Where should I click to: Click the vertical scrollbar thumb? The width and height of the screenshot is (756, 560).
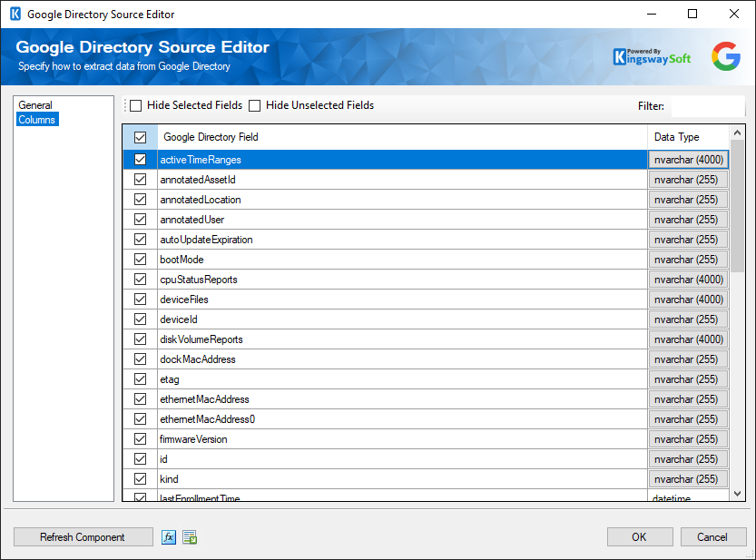tap(737, 206)
